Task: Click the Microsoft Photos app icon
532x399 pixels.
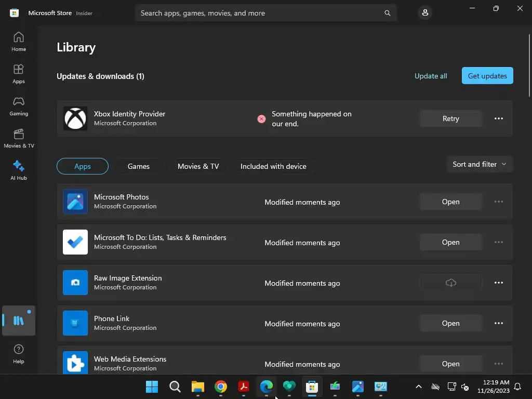Action: click(75, 202)
